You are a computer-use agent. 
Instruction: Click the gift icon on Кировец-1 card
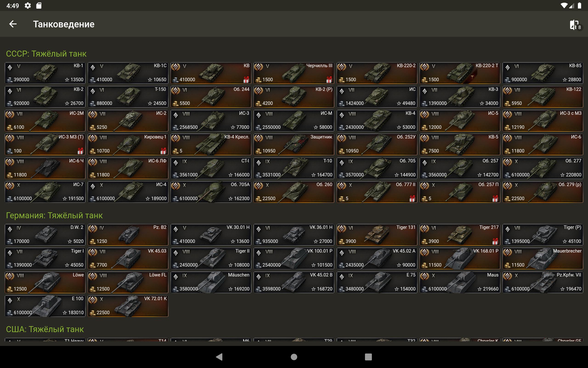[x=163, y=151]
